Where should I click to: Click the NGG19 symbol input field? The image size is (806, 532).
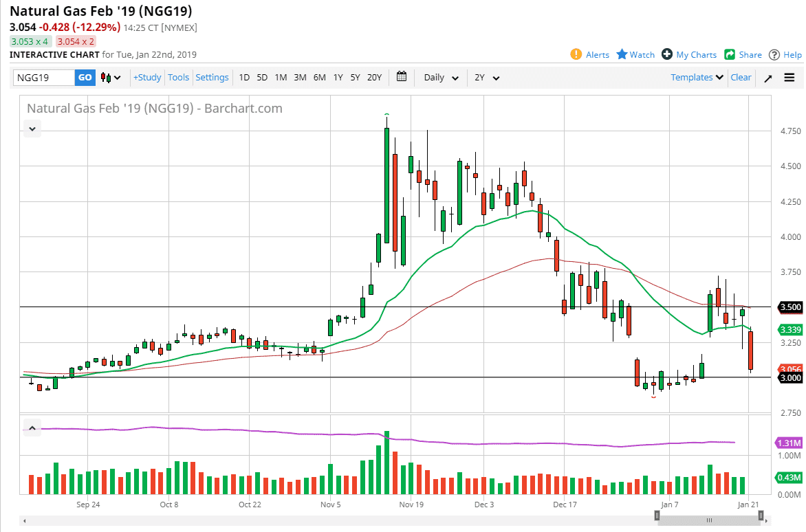pyautogui.click(x=44, y=78)
